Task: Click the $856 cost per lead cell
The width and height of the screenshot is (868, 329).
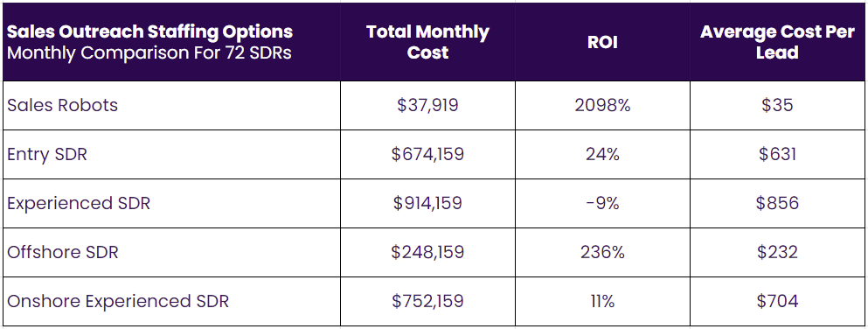Action: 777,203
